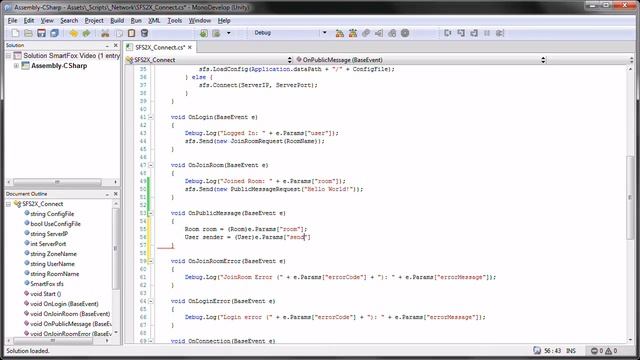Close the Document Outline panel
This screenshot has height=360, width=640.
[116, 194]
